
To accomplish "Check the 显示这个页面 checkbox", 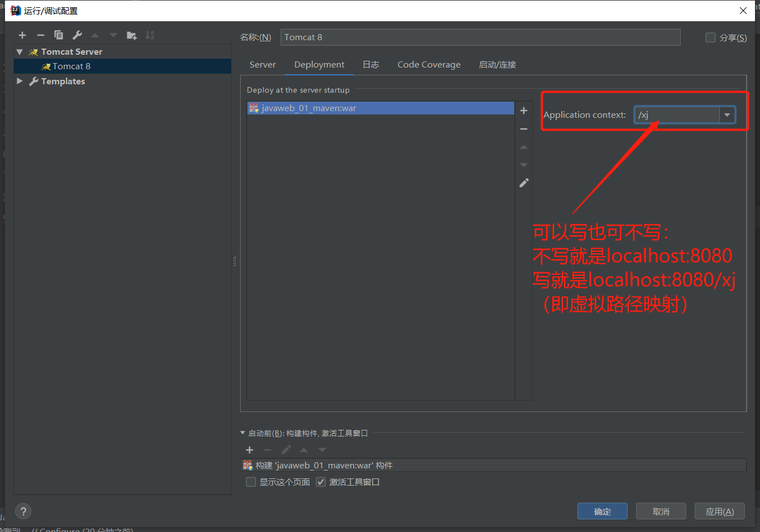I will (251, 482).
